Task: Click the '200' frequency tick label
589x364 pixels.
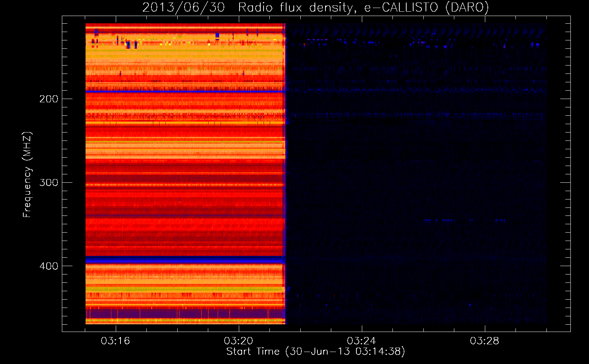Action: coord(49,99)
